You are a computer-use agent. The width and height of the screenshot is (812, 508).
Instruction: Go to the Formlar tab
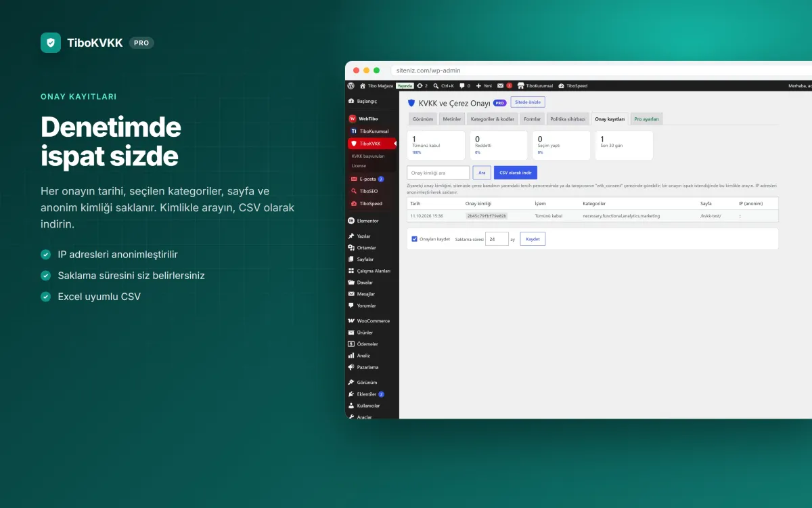click(533, 119)
